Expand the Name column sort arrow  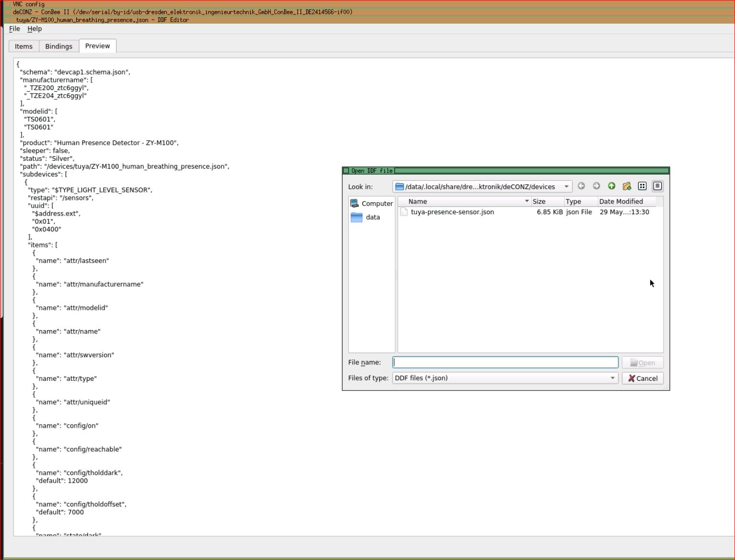coord(527,201)
